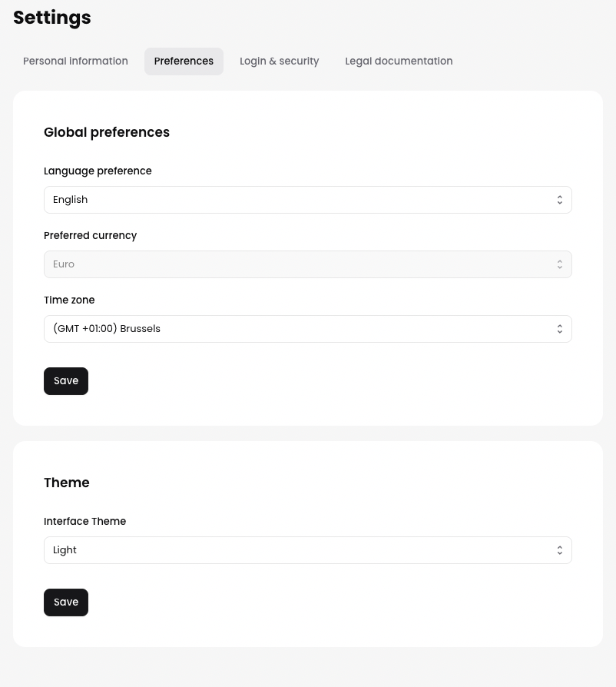Image resolution: width=616 pixels, height=687 pixels.
Task: Open the Light interface theme dropdown
Action: click(307, 550)
